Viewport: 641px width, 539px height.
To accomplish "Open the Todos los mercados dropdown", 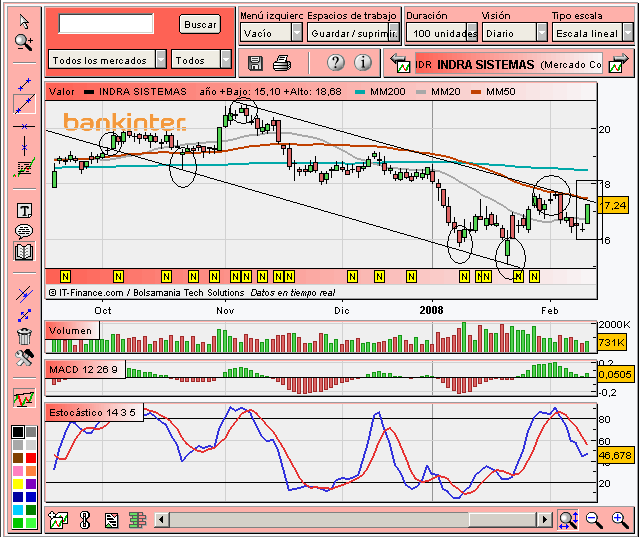I will 108,60.
